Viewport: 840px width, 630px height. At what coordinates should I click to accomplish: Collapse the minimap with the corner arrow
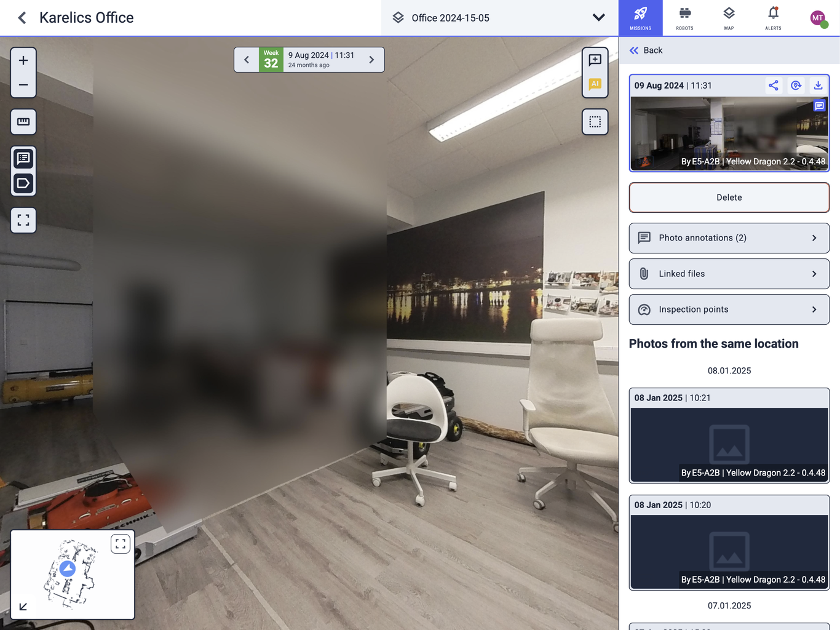tap(23, 607)
